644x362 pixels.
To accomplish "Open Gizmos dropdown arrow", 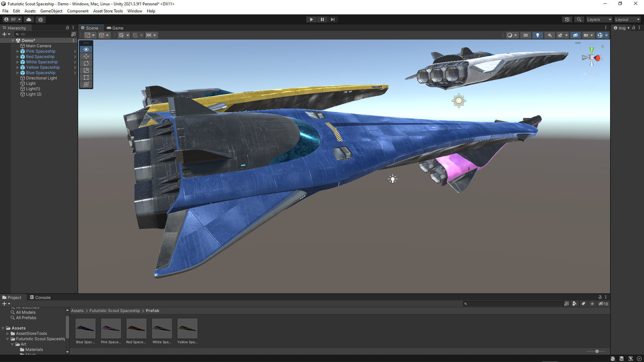I will pyautogui.click(x=606, y=35).
